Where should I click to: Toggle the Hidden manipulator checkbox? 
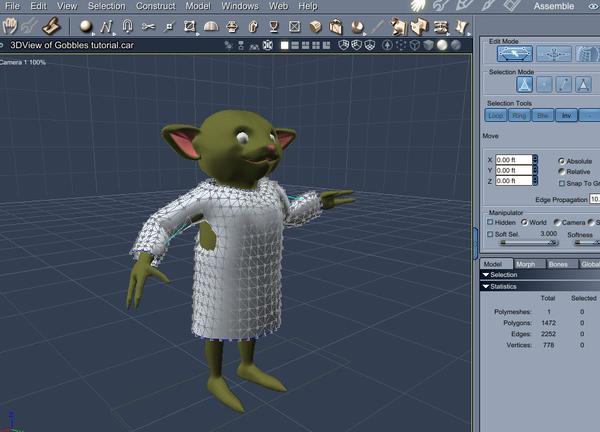[x=490, y=222]
